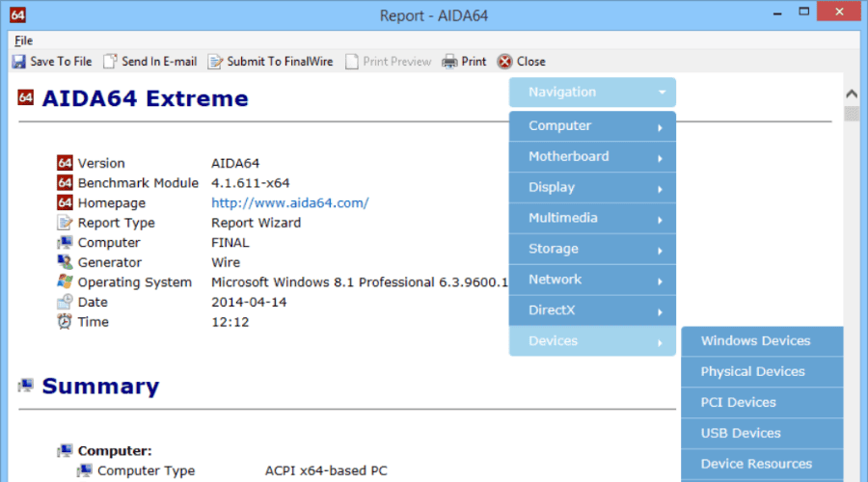
Task: Expand the Network navigation submenu
Action: click(592, 280)
